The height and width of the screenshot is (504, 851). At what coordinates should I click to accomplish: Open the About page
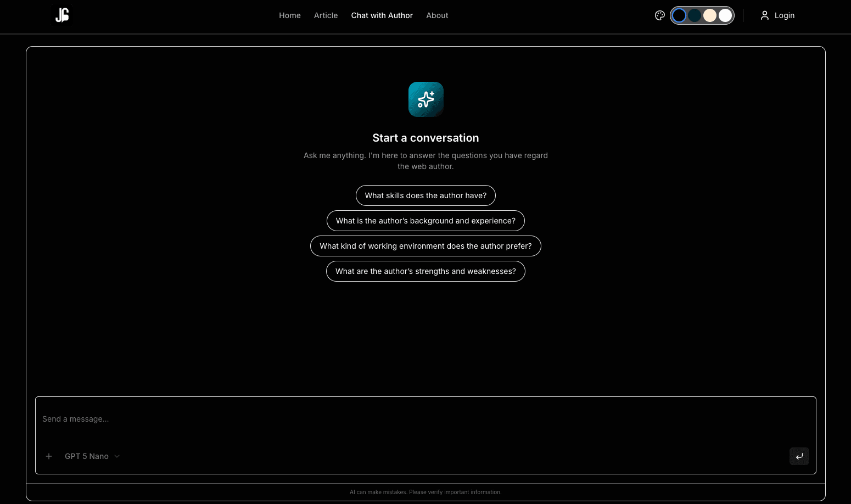click(x=437, y=15)
